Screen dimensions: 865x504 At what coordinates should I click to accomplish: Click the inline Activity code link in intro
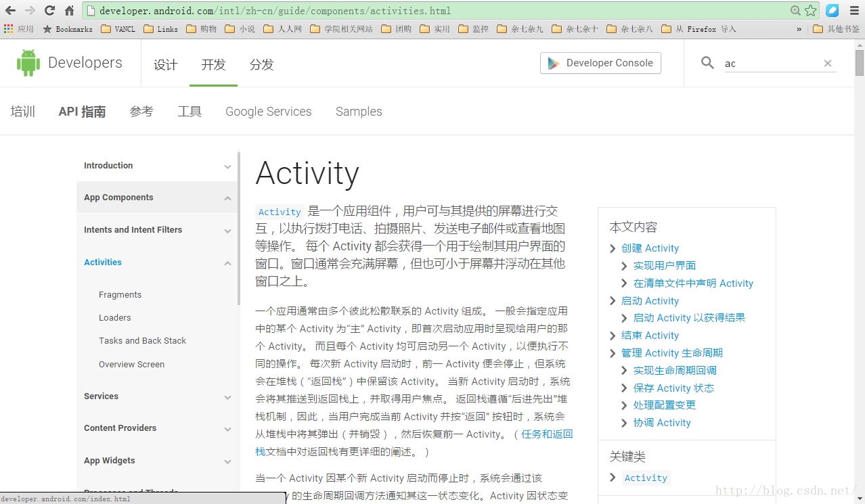point(280,212)
